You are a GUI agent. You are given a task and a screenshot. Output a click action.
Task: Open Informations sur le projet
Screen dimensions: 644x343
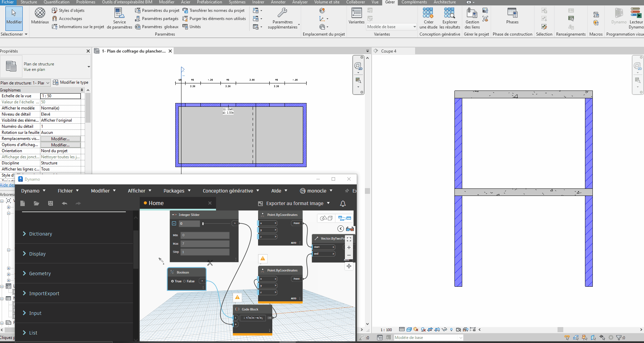tap(78, 27)
